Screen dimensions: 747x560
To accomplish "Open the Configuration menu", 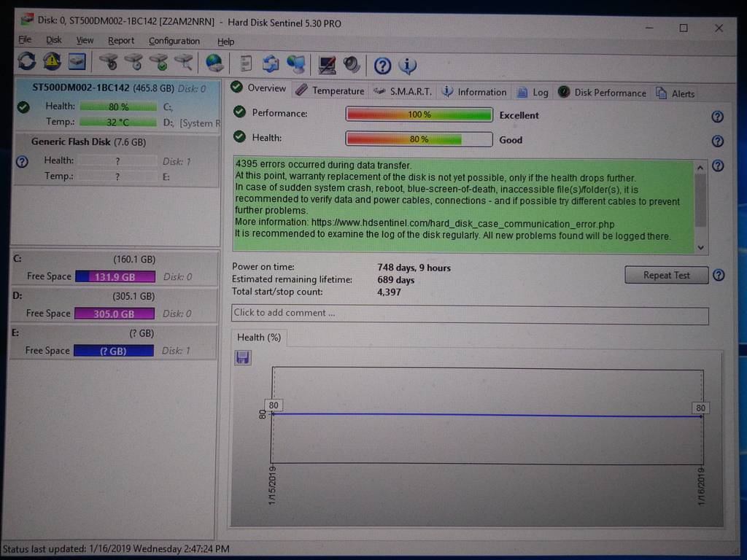I will [174, 42].
